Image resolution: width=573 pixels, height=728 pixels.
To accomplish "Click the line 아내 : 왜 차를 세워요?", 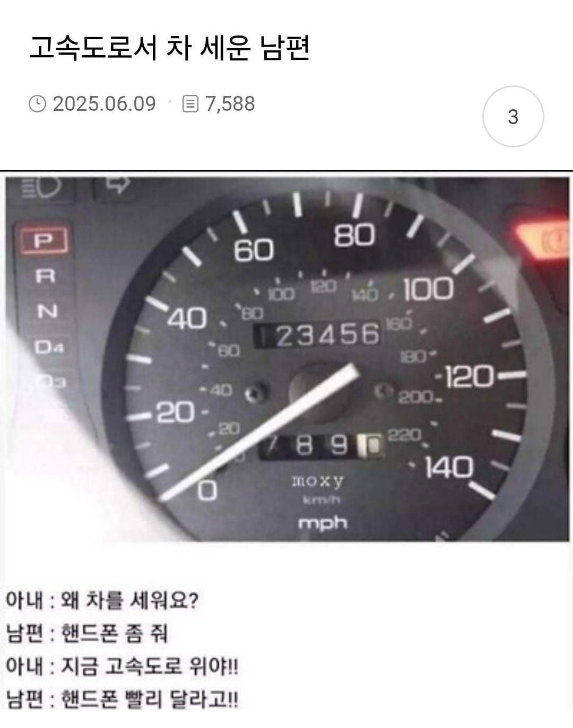I will click(x=102, y=601).
